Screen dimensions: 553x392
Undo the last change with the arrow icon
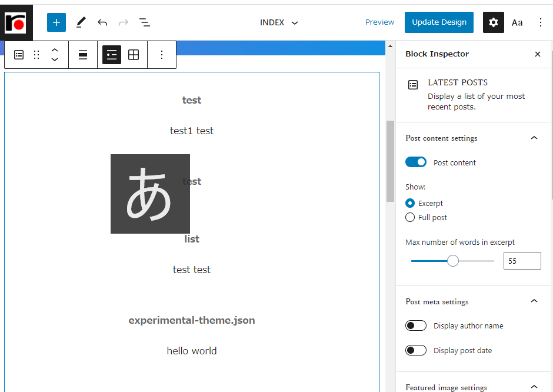[x=102, y=22]
